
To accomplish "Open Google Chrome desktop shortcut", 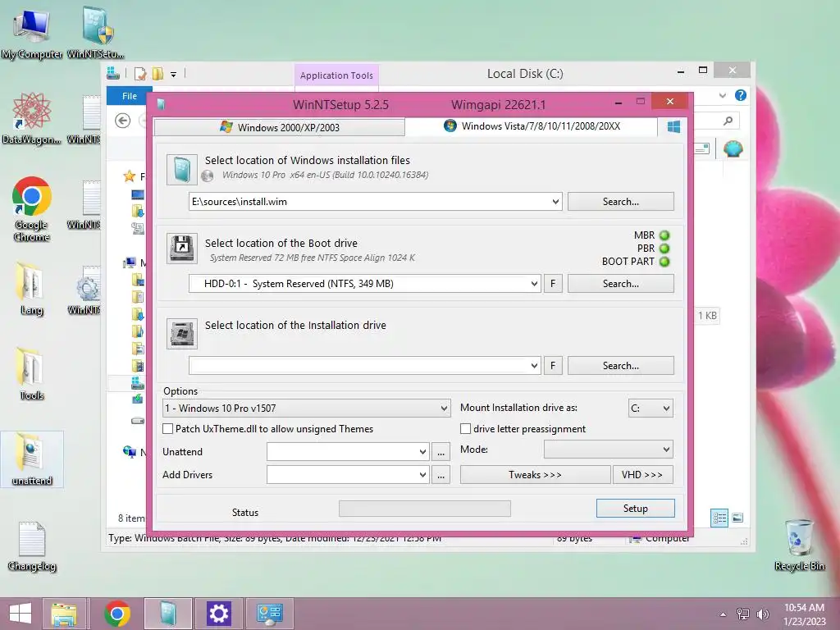I will [x=31, y=209].
